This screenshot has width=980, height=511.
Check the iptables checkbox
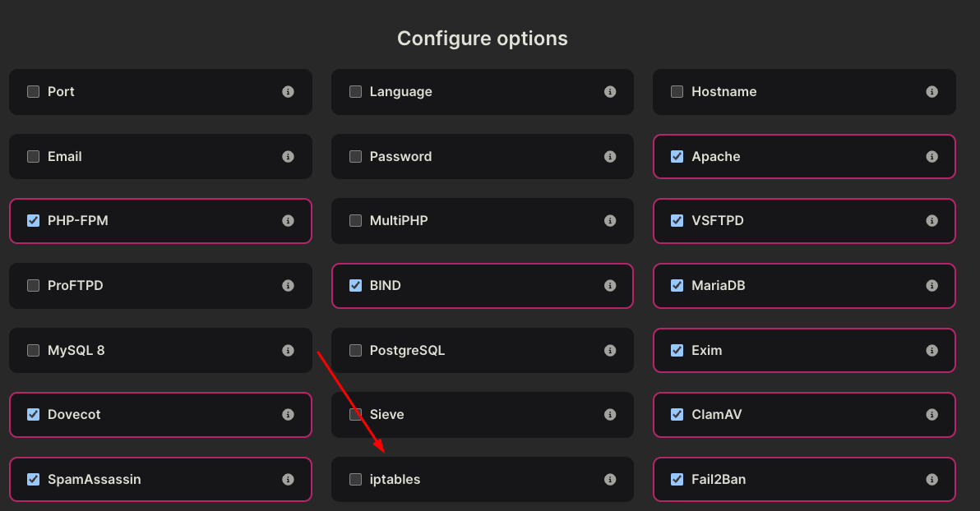coord(356,479)
